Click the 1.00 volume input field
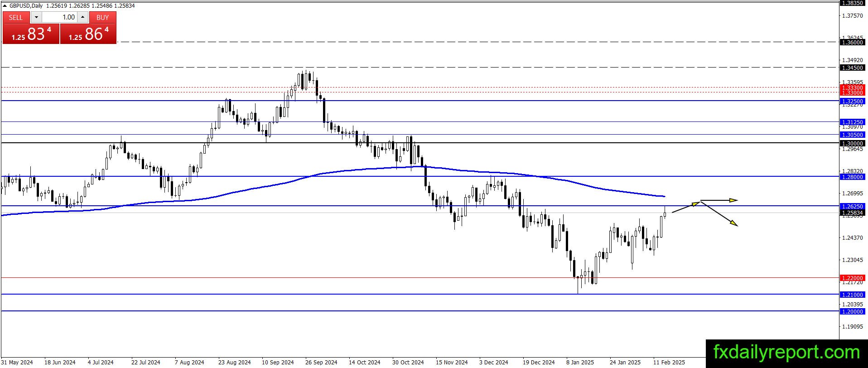 click(x=60, y=17)
